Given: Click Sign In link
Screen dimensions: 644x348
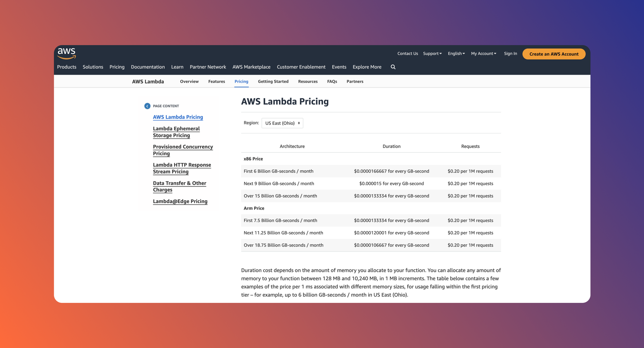Looking at the screenshot, I should (x=510, y=53).
